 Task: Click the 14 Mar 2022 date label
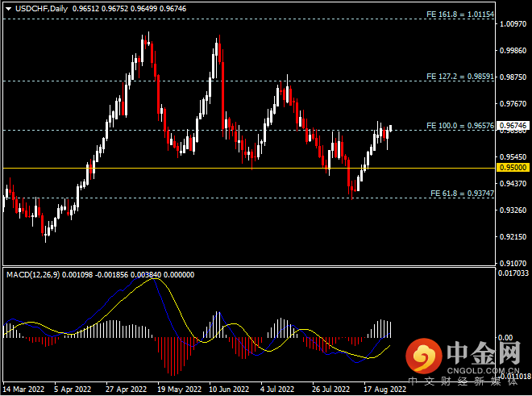[x=23, y=390]
